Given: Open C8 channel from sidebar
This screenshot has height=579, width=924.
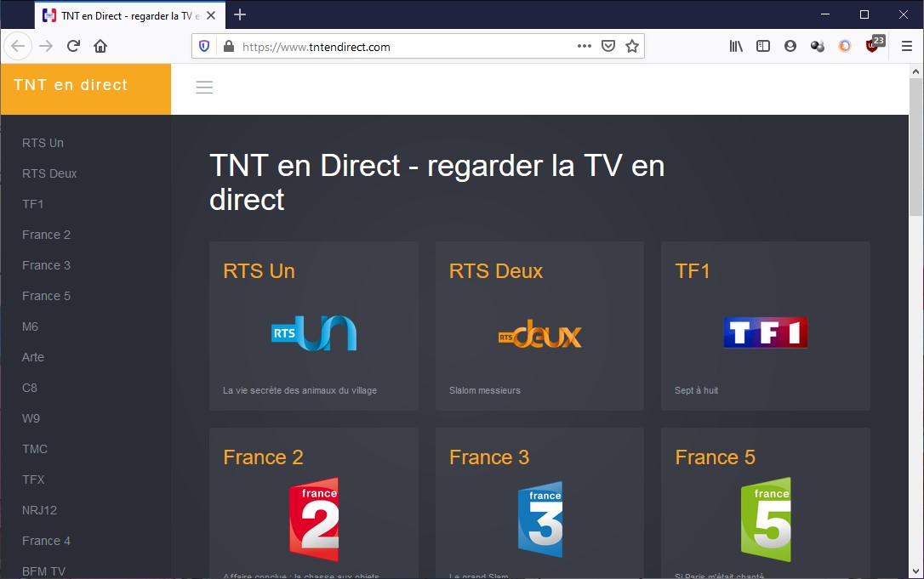Looking at the screenshot, I should click(30, 389).
